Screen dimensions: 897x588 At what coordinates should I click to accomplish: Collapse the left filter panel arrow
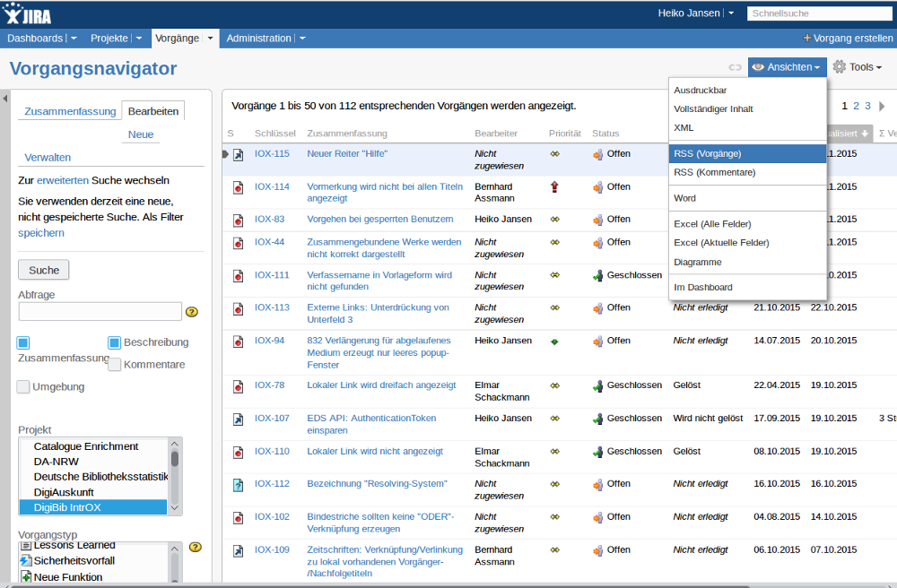4,97
